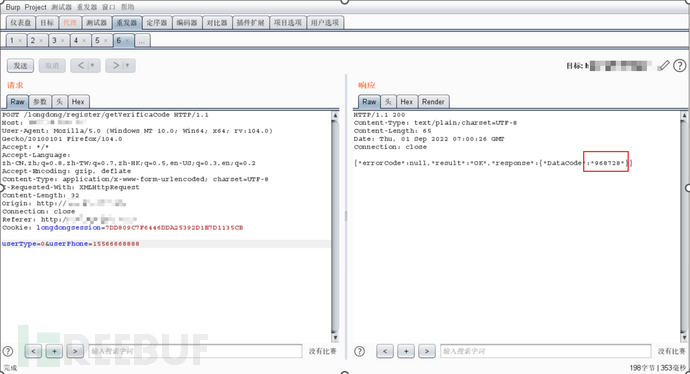Switch response view to 头 tab
690x374 pixels.
[388, 102]
